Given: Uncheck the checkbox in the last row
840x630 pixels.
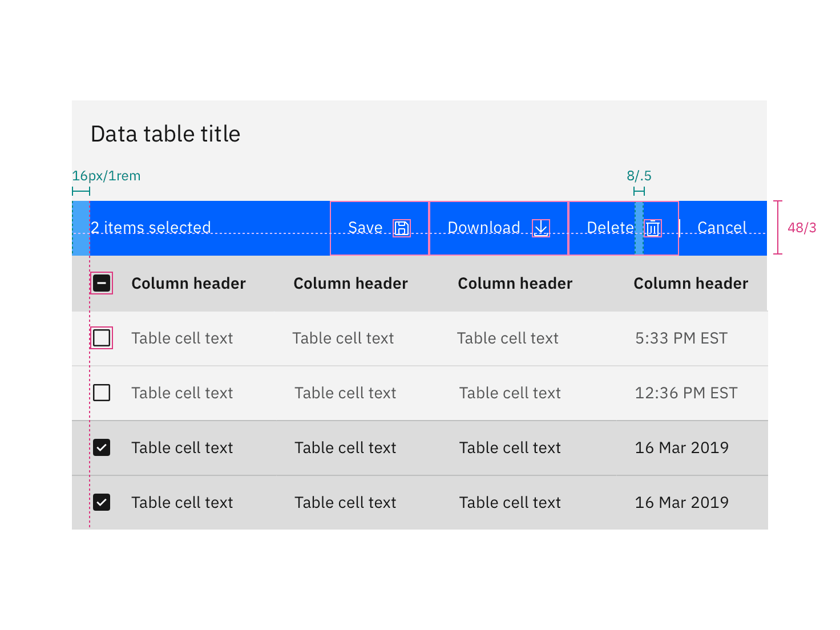Looking at the screenshot, I should point(102,502).
